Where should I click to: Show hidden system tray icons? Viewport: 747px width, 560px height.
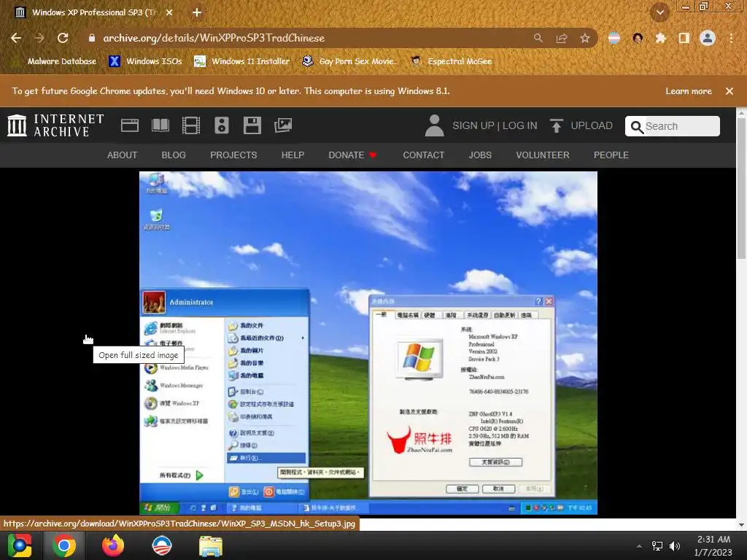[639, 546]
